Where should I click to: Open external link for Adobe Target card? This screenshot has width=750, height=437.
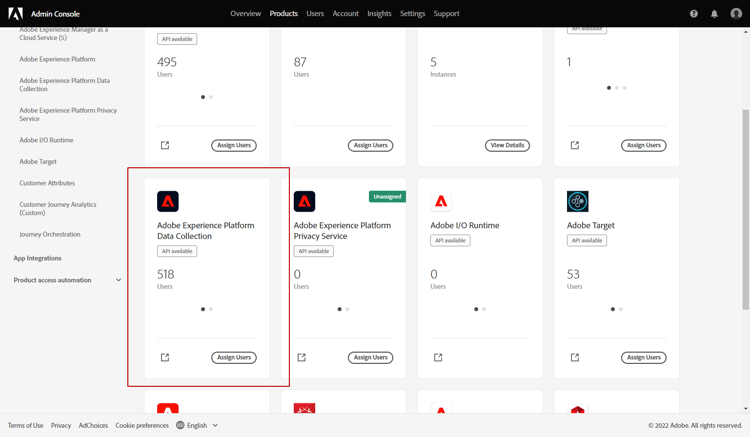coord(575,357)
